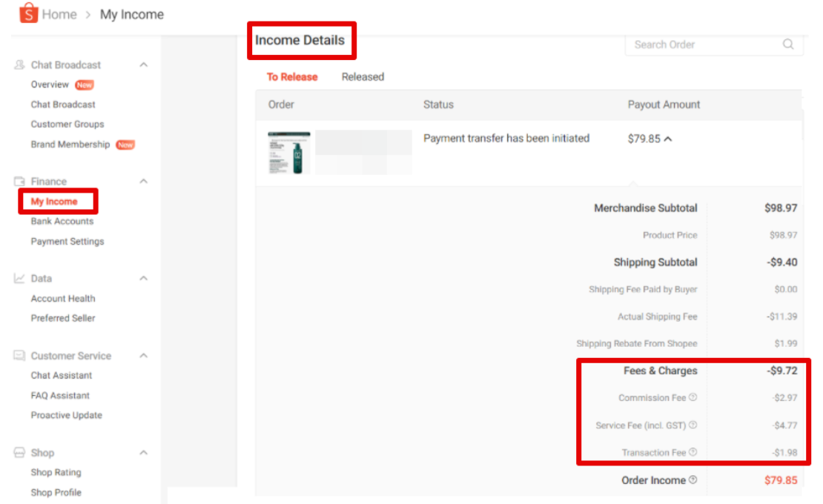The image size is (823, 504).
Task: Click the Finance wallet icon
Action: [x=20, y=182]
